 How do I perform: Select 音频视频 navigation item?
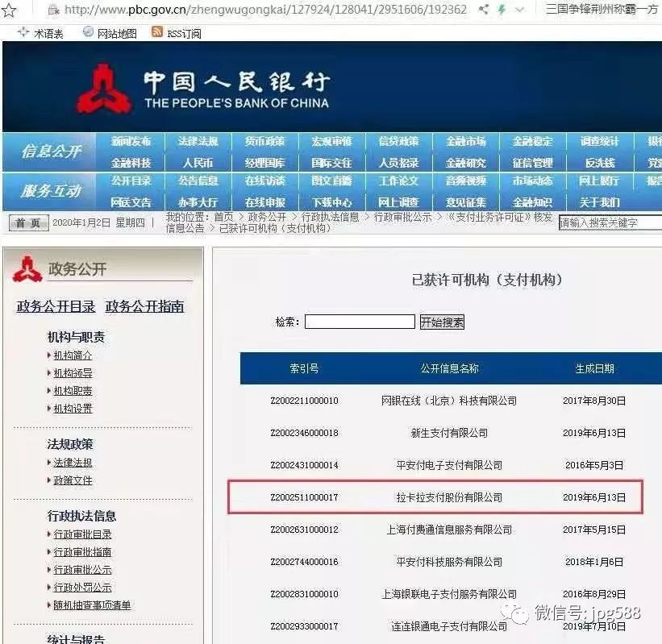coord(466,181)
